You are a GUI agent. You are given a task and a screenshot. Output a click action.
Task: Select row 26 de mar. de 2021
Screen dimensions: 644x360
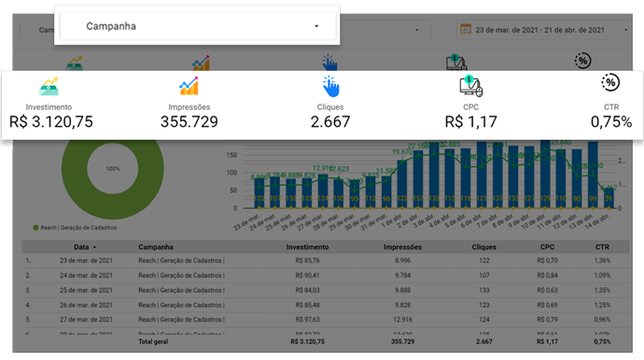coord(326,305)
